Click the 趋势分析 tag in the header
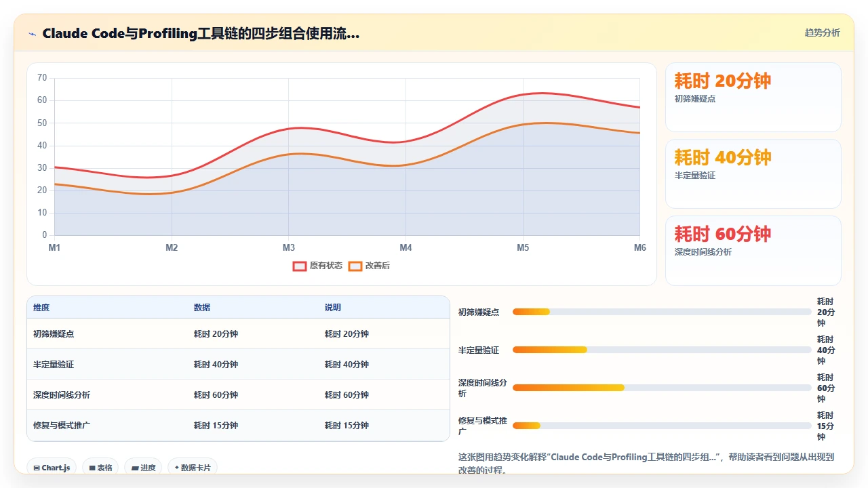Screen dimensions: 868x488 coord(822,33)
